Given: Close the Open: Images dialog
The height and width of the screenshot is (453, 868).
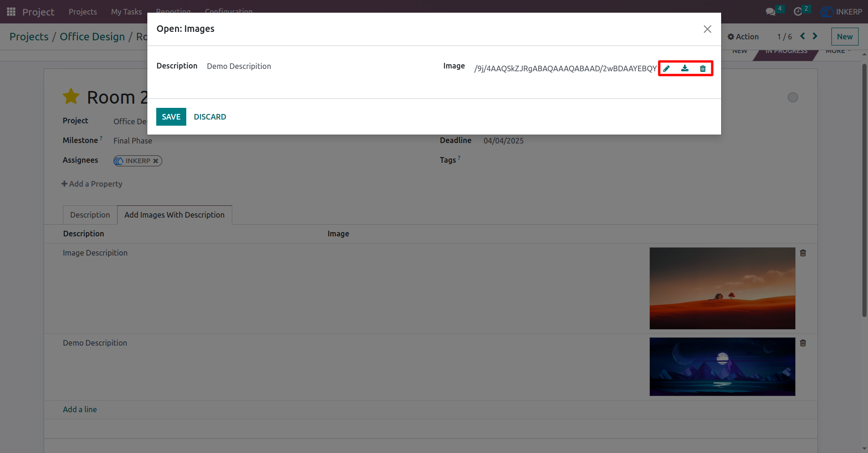Looking at the screenshot, I should pyautogui.click(x=708, y=29).
